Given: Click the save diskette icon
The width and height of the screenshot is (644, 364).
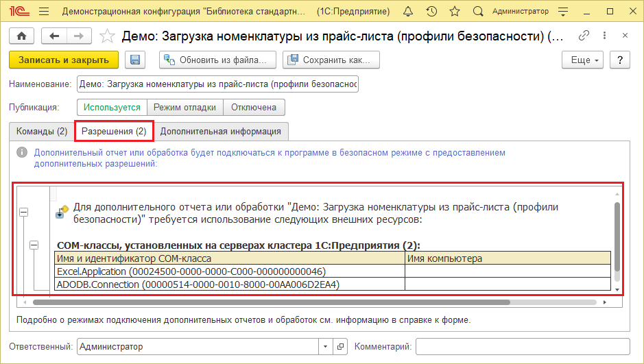Looking at the screenshot, I should [134, 60].
